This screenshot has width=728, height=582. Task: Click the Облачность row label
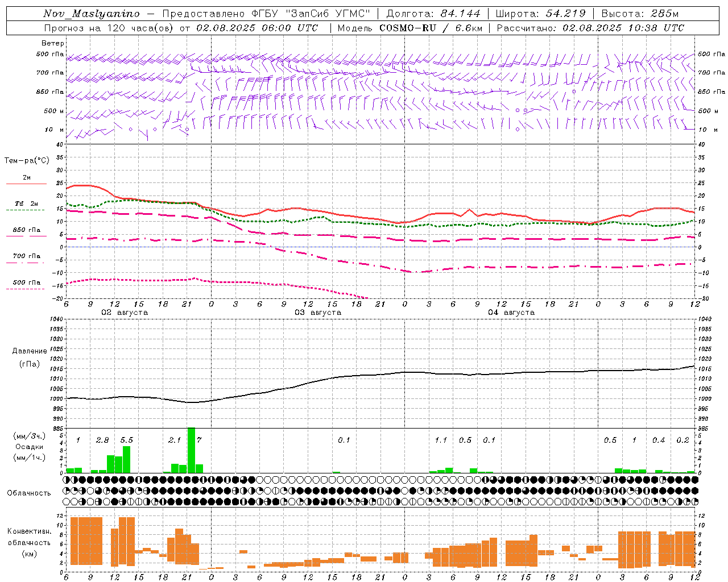click(x=29, y=493)
